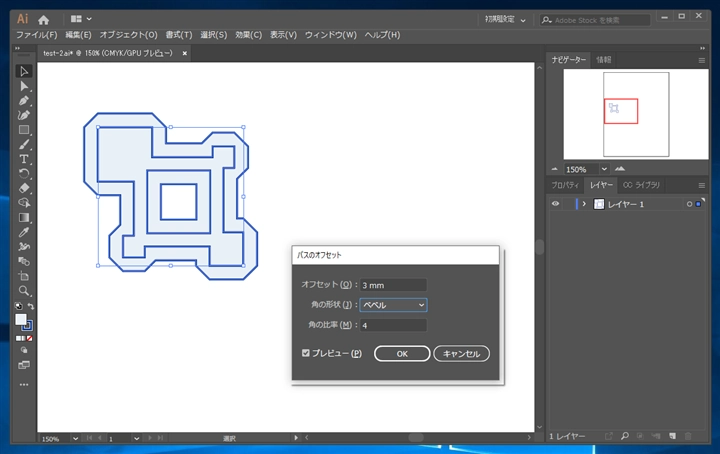Toggle the Preview checkbox in offset dialog
The width and height of the screenshot is (720, 454).
point(306,353)
